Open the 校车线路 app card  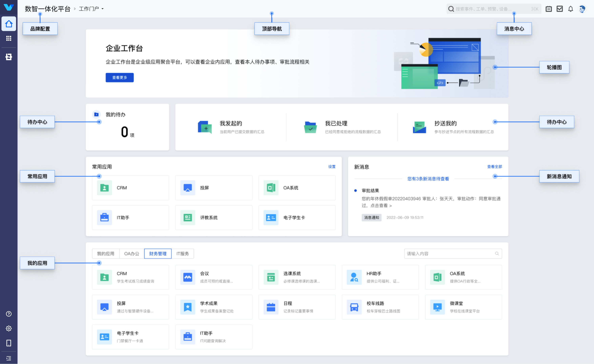(x=380, y=307)
